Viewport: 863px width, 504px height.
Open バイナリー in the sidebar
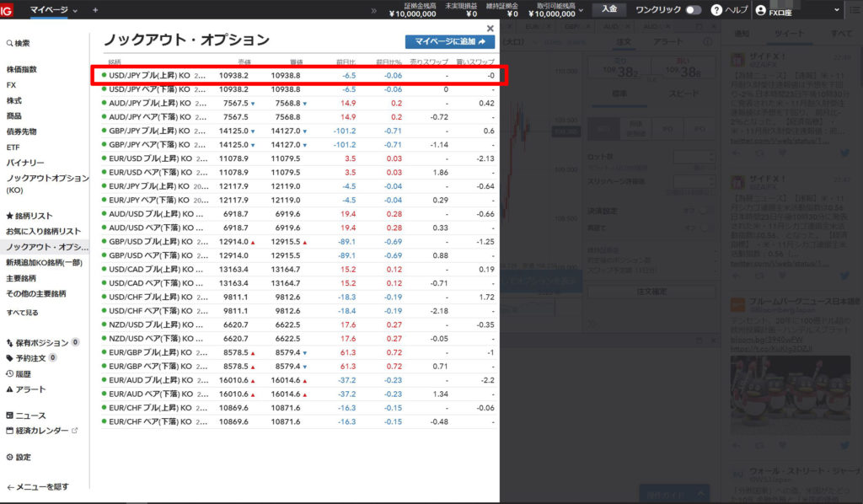[24, 163]
